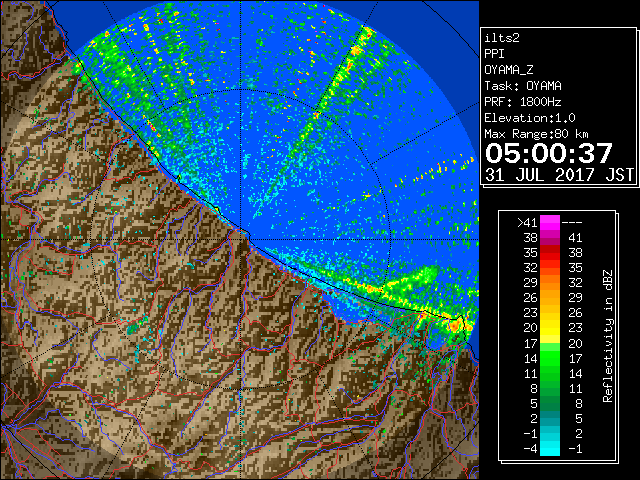Click the ">41" legend label
This screenshot has width=640, height=480.
point(527,223)
